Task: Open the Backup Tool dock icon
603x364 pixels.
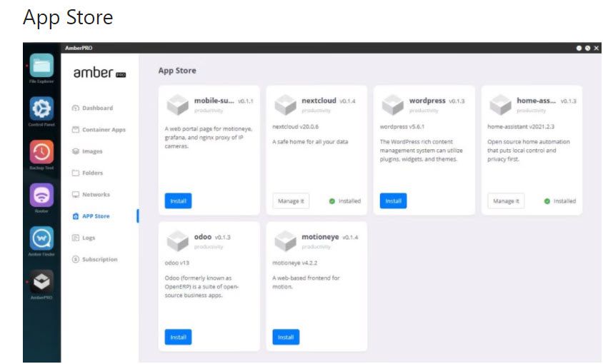Action: pos(41,152)
